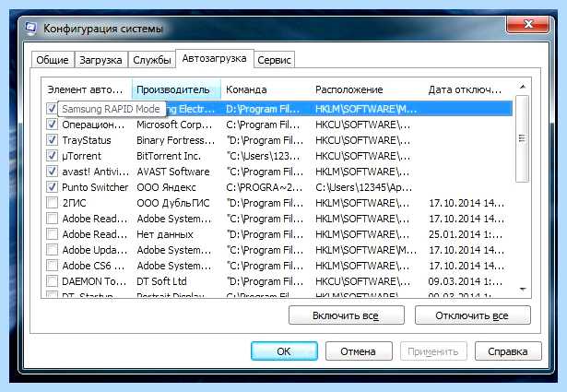Click the DAEMON To... item name
Screen dimensions: 567x392
tap(94, 281)
